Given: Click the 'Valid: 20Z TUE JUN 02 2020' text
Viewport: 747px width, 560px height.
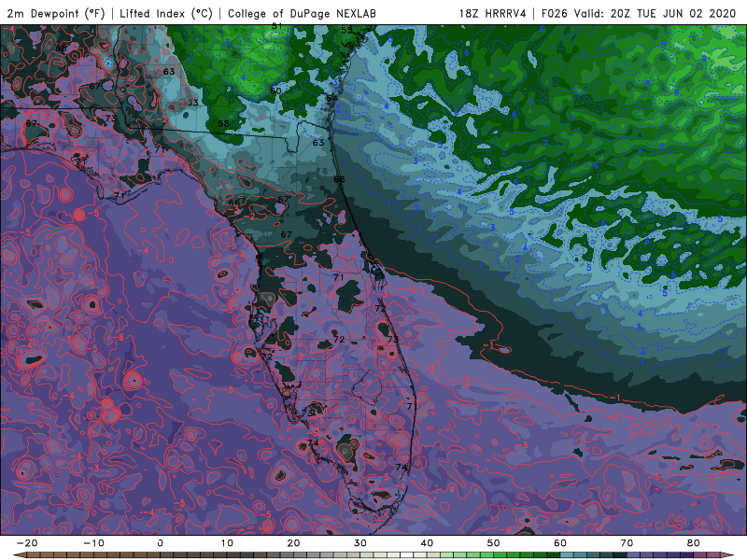Looking at the screenshot, I should (x=655, y=13).
